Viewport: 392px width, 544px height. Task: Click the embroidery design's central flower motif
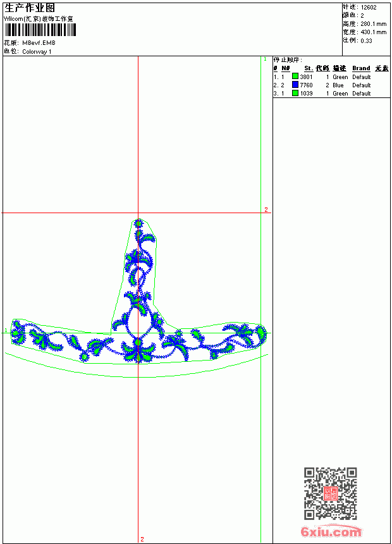138,350
